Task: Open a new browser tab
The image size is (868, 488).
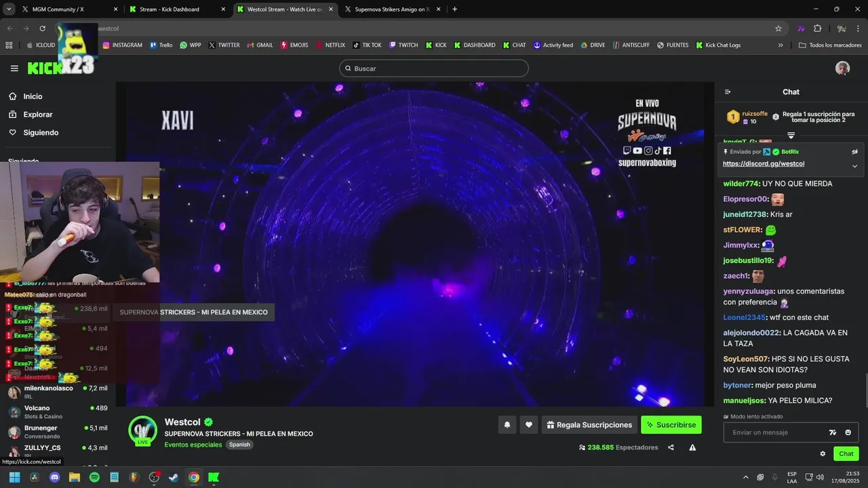Action: tap(454, 9)
